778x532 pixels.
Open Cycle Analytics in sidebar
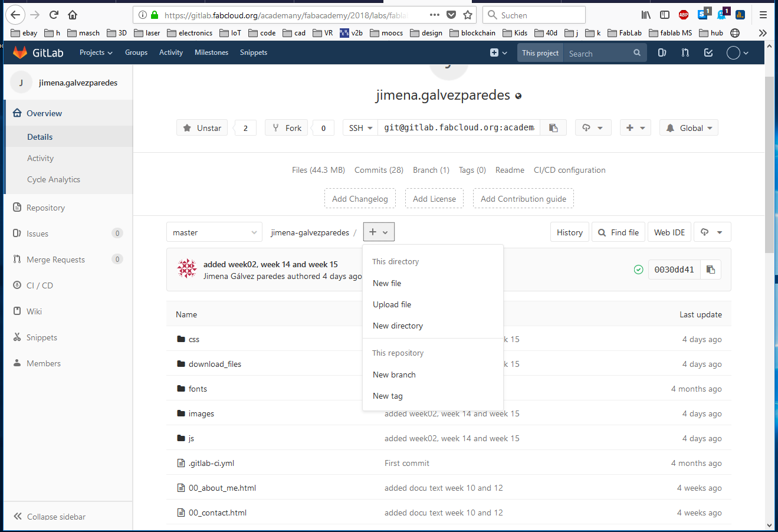[x=54, y=179]
